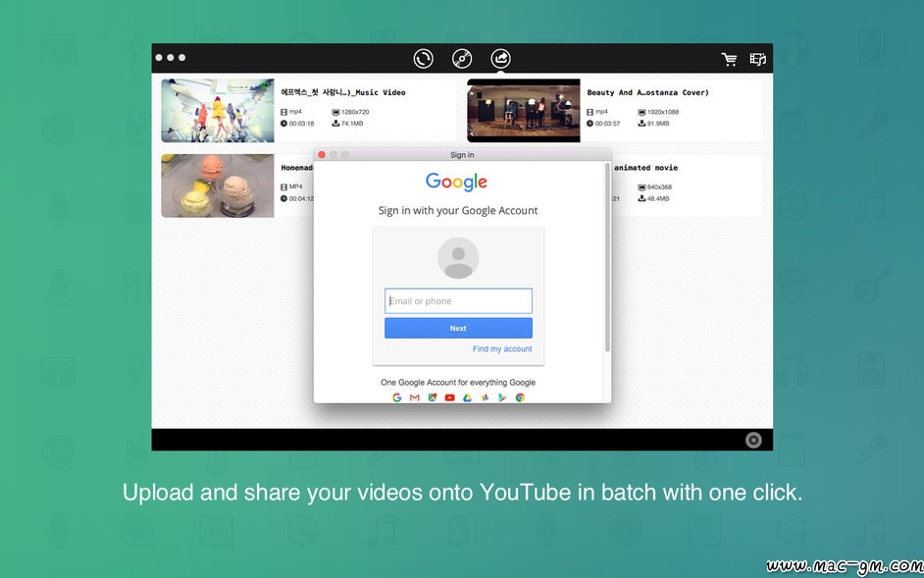Select the K-pop Music Video thumbnail
The height and width of the screenshot is (578, 924).
tap(218, 110)
